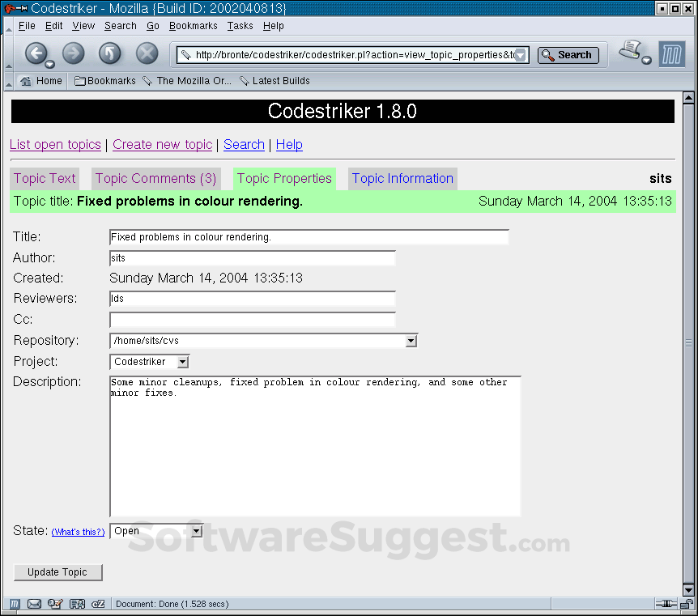Click the Back navigation arrow icon
Viewport: 698px width, 616px height.
tap(37, 54)
